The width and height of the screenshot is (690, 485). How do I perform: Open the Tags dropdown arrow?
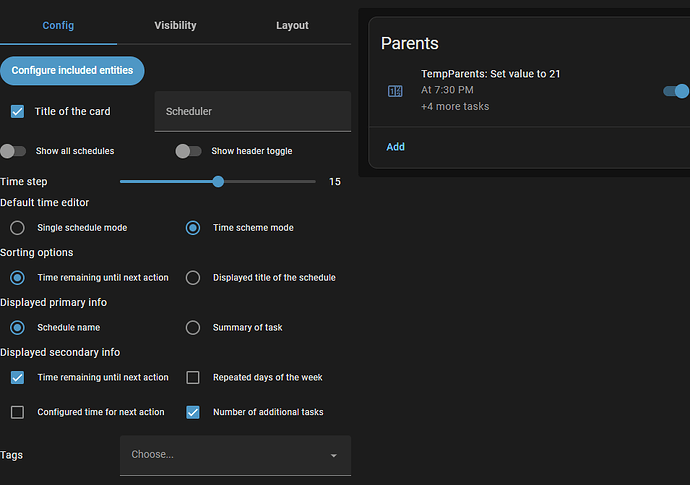pos(333,456)
